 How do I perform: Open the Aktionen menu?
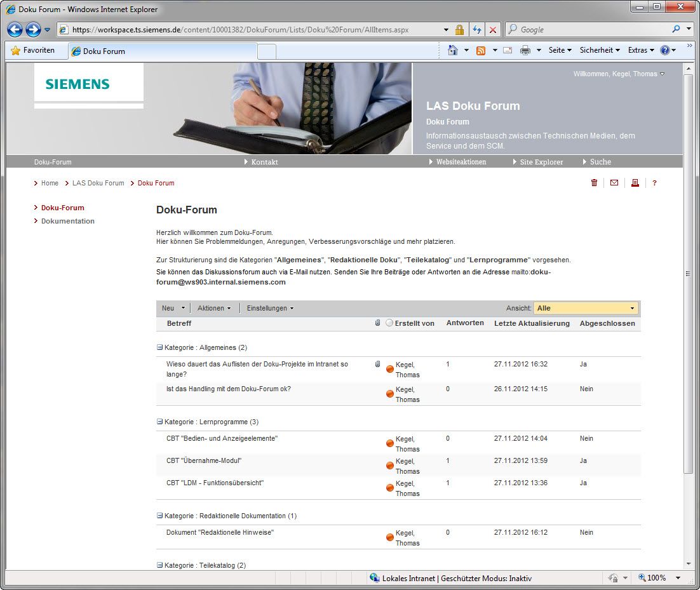click(213, 308)
